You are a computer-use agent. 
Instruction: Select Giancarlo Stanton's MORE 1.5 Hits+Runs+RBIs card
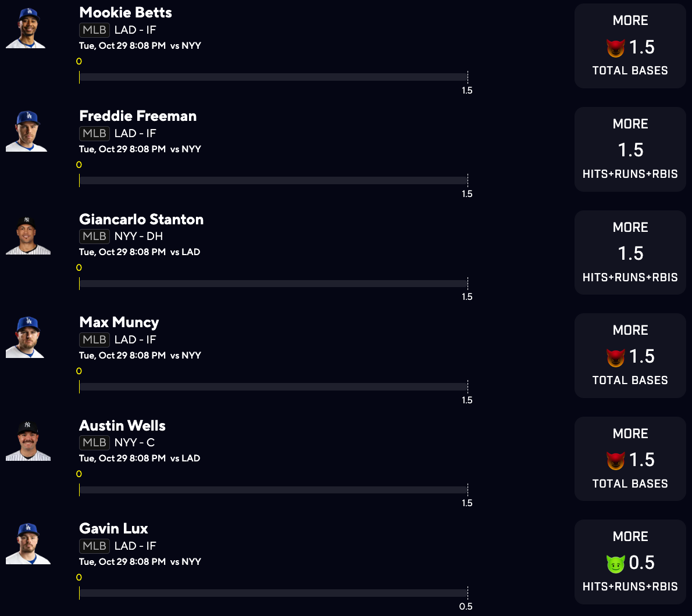630,253
